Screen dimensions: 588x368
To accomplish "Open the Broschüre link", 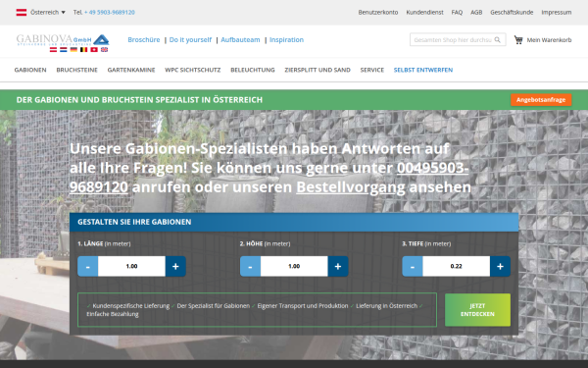I will coord(144,40).
